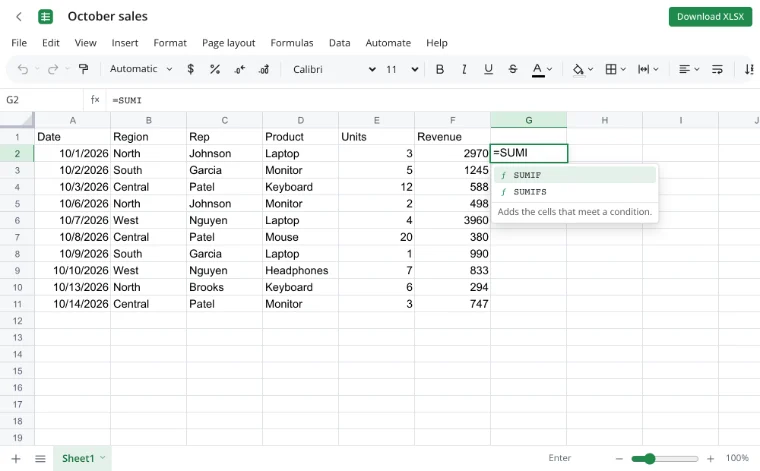Viewport: 760px width, 471px height.
Task: Click the 100% zoom level
Action: (x=737, y=458)
